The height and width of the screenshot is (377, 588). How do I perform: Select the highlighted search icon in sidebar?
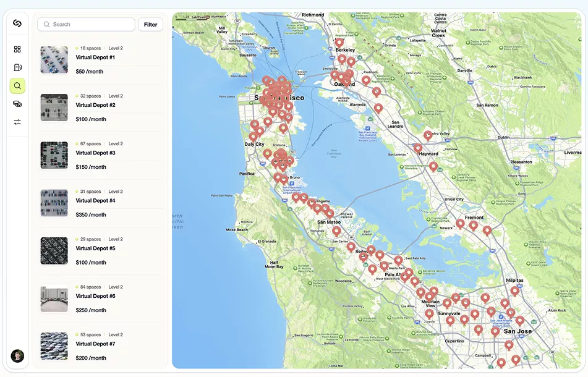tap(17, 86)
